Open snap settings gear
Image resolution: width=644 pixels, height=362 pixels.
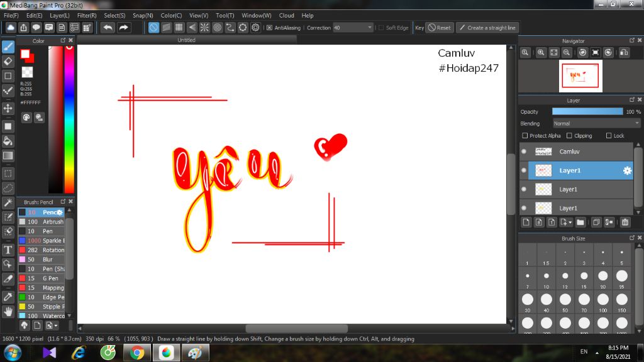coord(255,28)
